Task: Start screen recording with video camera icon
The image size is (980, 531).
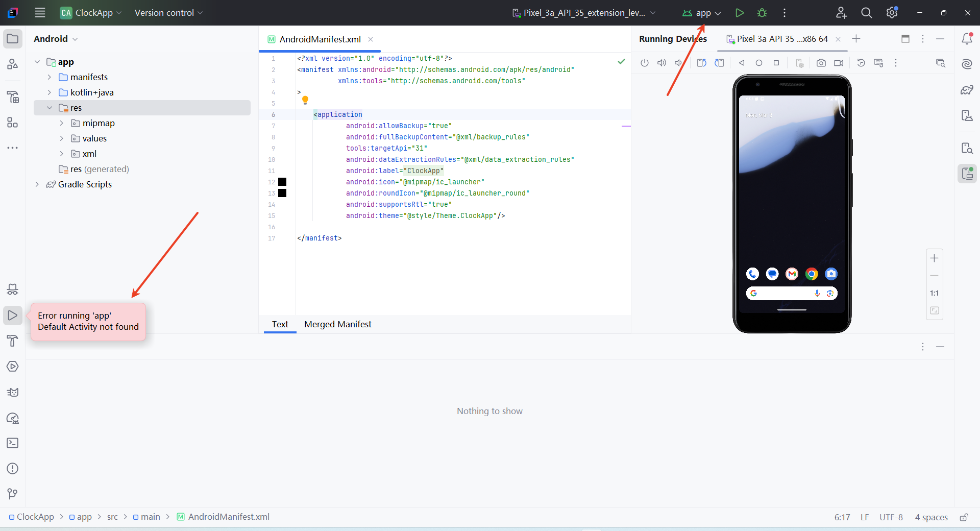Action: tap(839, 63)
